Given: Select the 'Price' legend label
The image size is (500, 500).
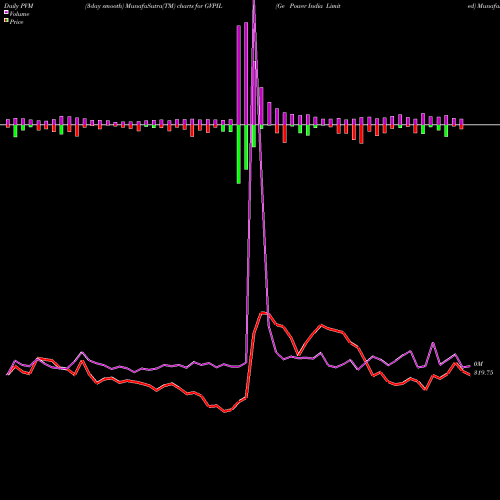Looking at the screenshot, I should pos(16,22).
